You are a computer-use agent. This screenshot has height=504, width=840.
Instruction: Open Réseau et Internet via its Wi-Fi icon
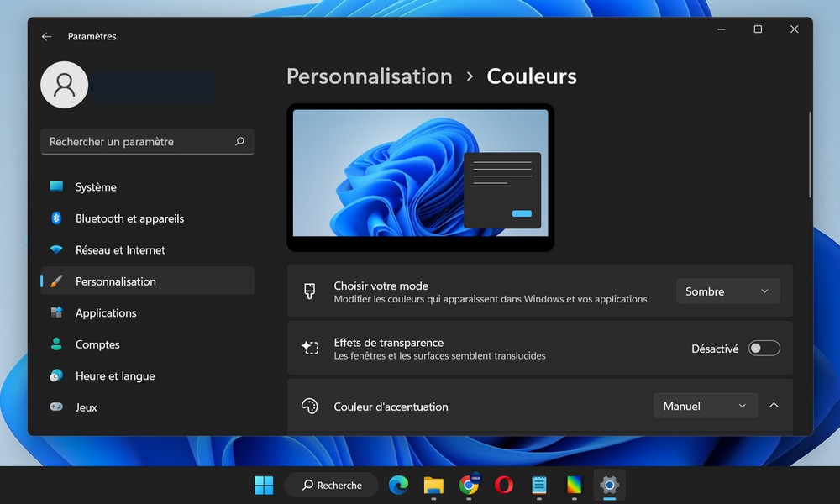click(56, 249)
